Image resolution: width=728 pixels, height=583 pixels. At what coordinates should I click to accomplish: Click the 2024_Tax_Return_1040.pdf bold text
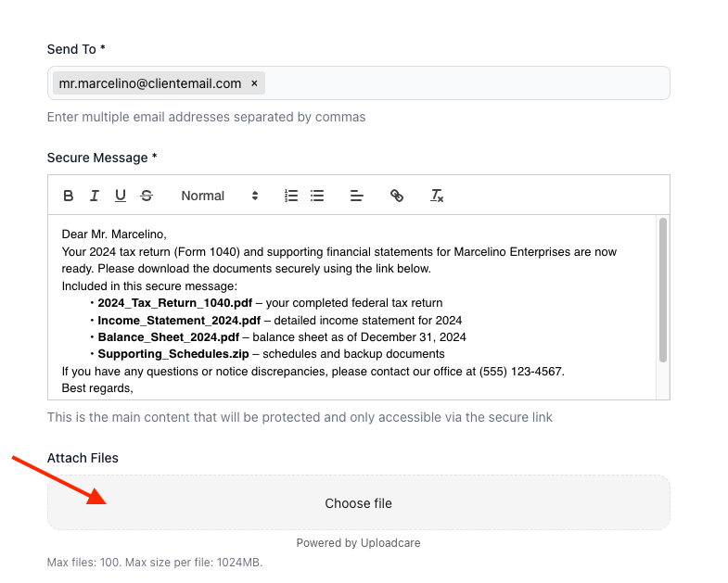(x=174, y=303)
